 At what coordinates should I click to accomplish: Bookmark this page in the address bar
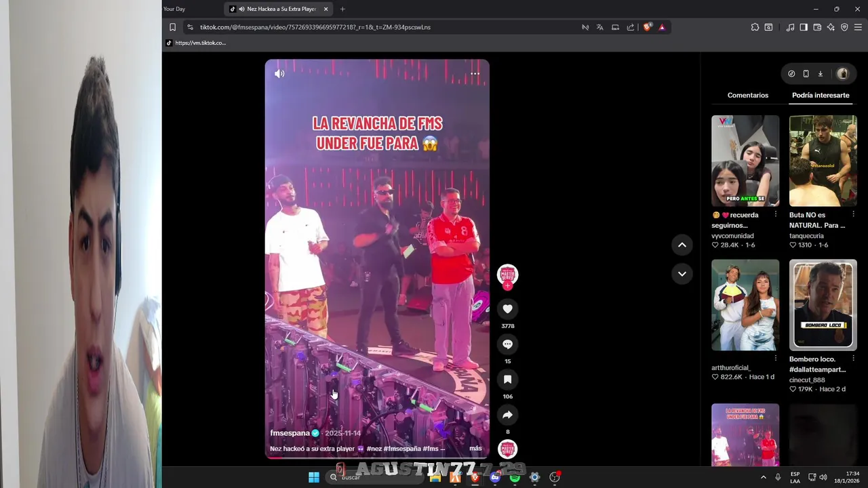(172, 27)
